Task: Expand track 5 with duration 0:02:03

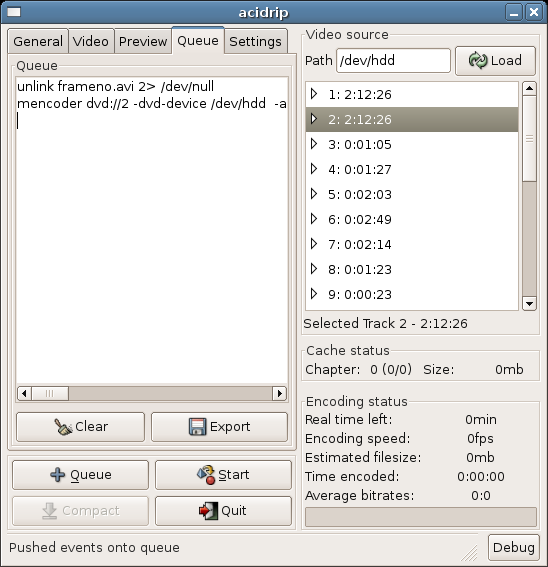Action: [x=314, y=194]
